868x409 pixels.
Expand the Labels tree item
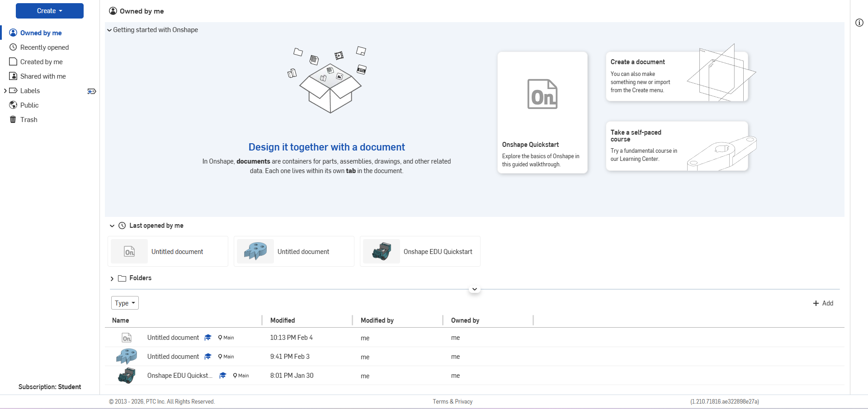5,91
